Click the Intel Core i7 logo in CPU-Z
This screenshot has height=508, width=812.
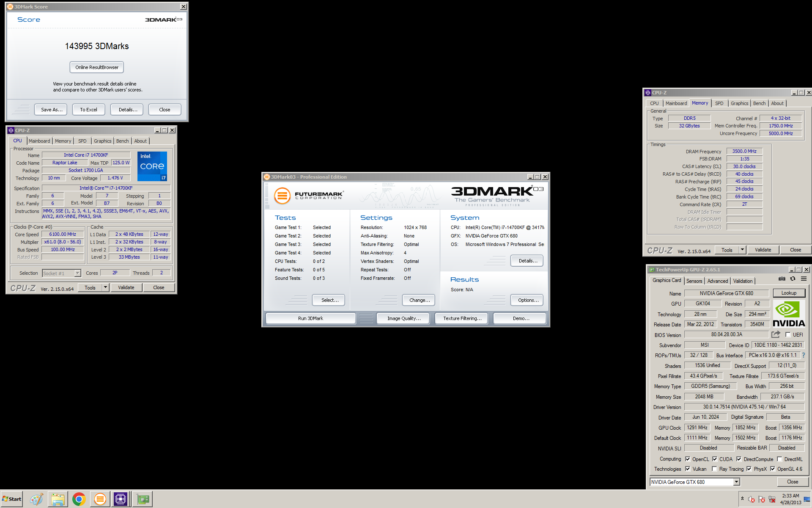point(152,166)
